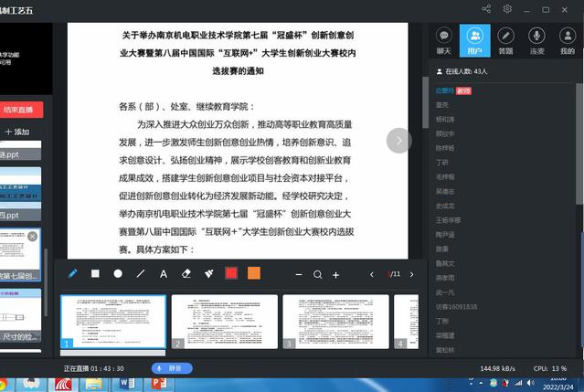This screenshot has height=392, width=584.
Task: Choose the orange color swatch
Action: tap(254, 274)
